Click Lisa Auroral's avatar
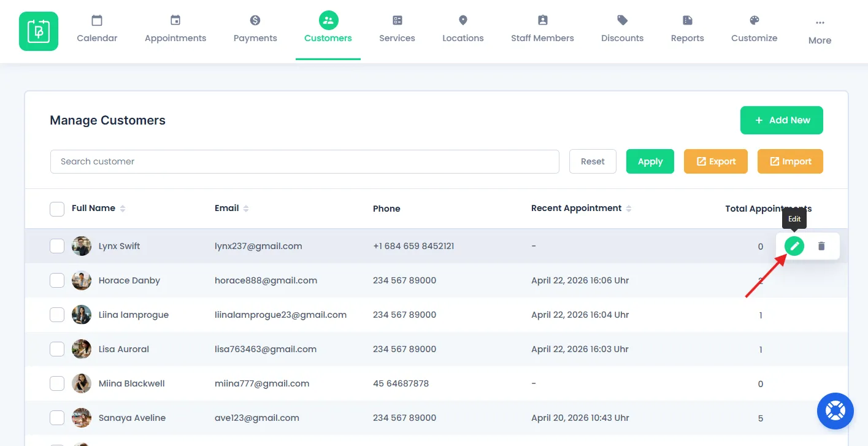This screenshot has height=446, width=868. coord(82,349)
